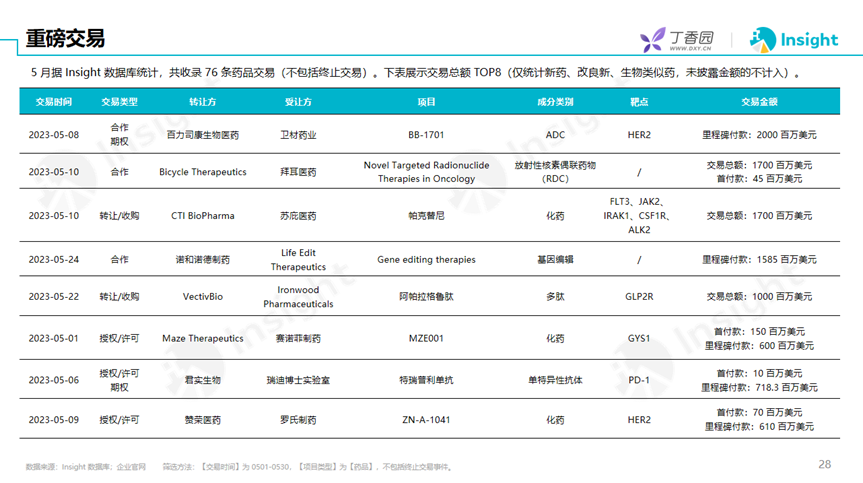Screen dimensions: 863x483
Task: Click the GLP2R target cell
Action: click(639, 297)
